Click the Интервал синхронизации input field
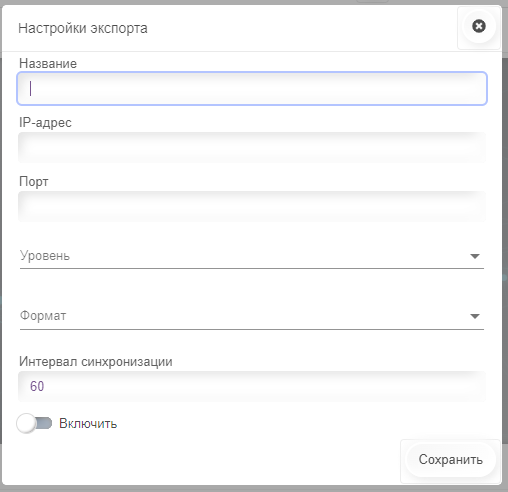 252,386
